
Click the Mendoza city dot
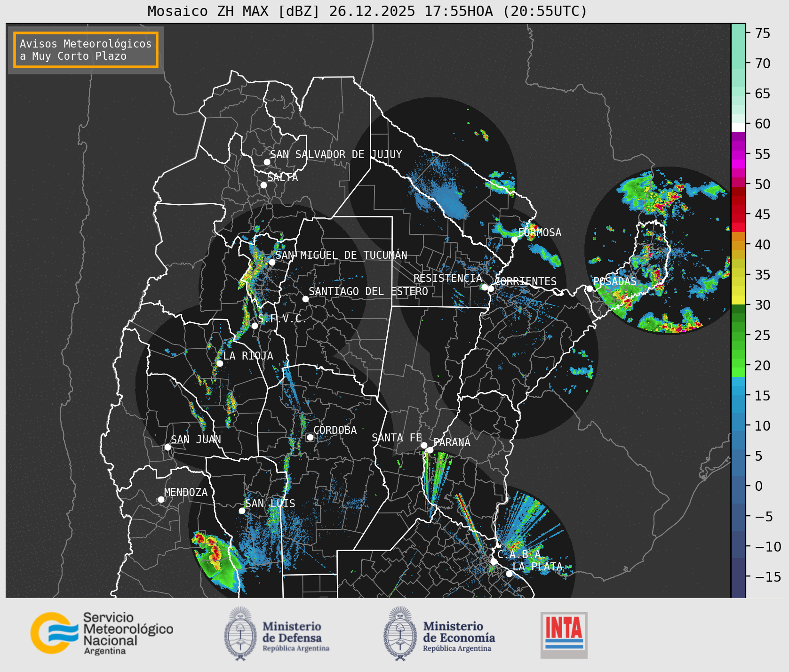pyautogui.click(x=161, y=499)
